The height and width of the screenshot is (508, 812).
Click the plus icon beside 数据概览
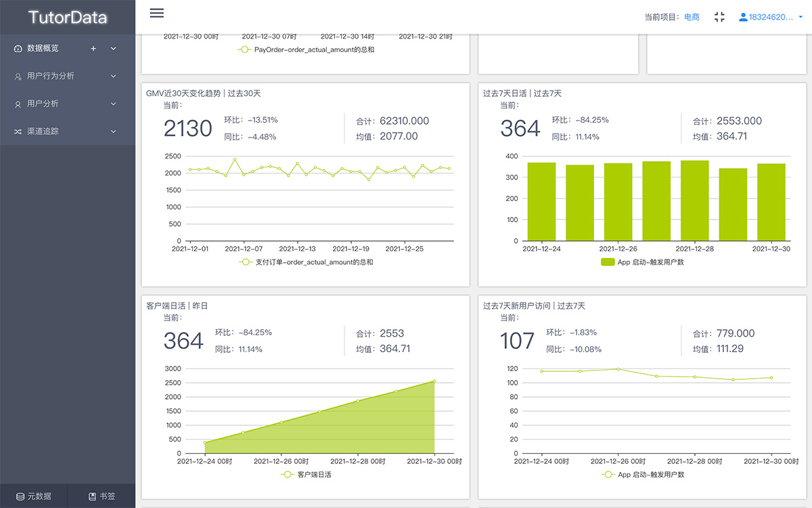[x=93, y=49]
